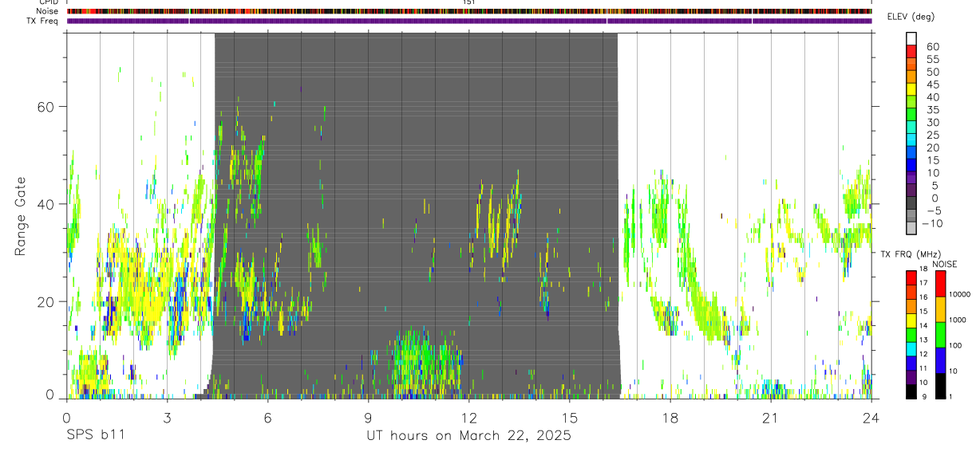Image resolution: width=980 pixels, height=452 pixels.
Task: Click the "SPS b11" radar beam label
Action: click(x=95, y=436)
